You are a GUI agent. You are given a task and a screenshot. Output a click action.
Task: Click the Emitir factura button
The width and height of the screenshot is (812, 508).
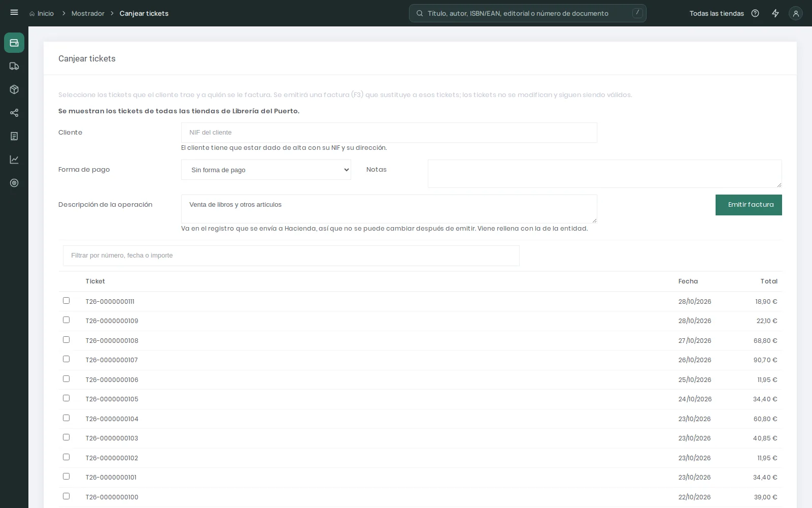pos(749,205)
